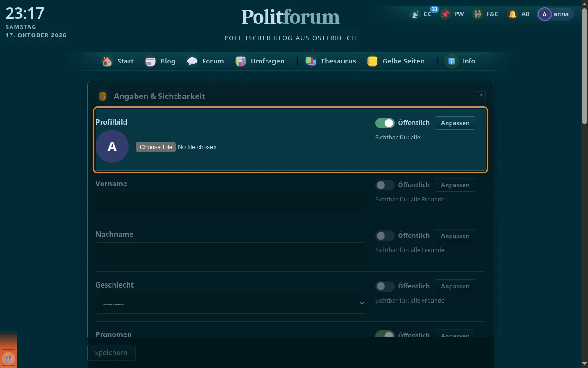The width and height of the screenshot is (588, 368).
Task: Click Anpassen for Profilbild
Action: 455,123
